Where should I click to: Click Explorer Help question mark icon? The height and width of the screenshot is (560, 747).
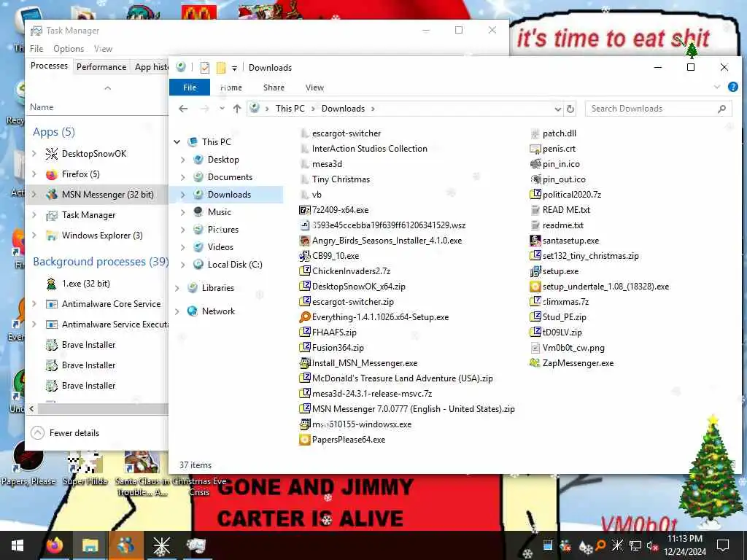pyautogui.click(x=732, y=87)
